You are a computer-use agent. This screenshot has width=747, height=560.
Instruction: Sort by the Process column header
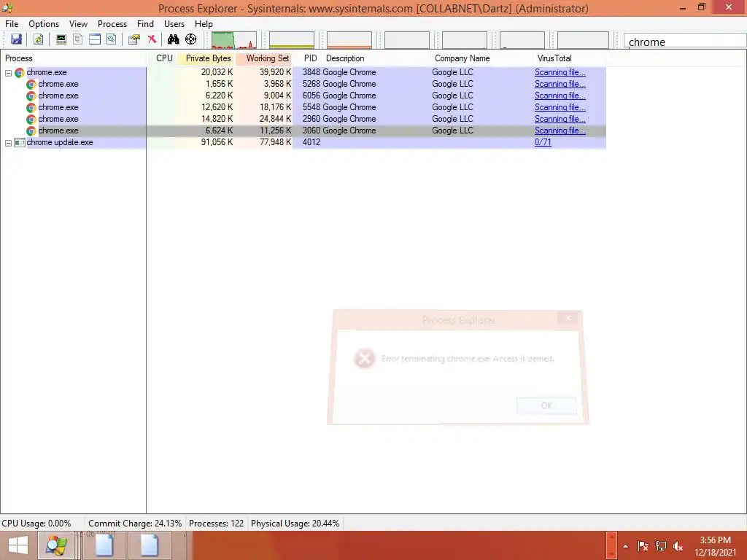click(x=74, y=58)
